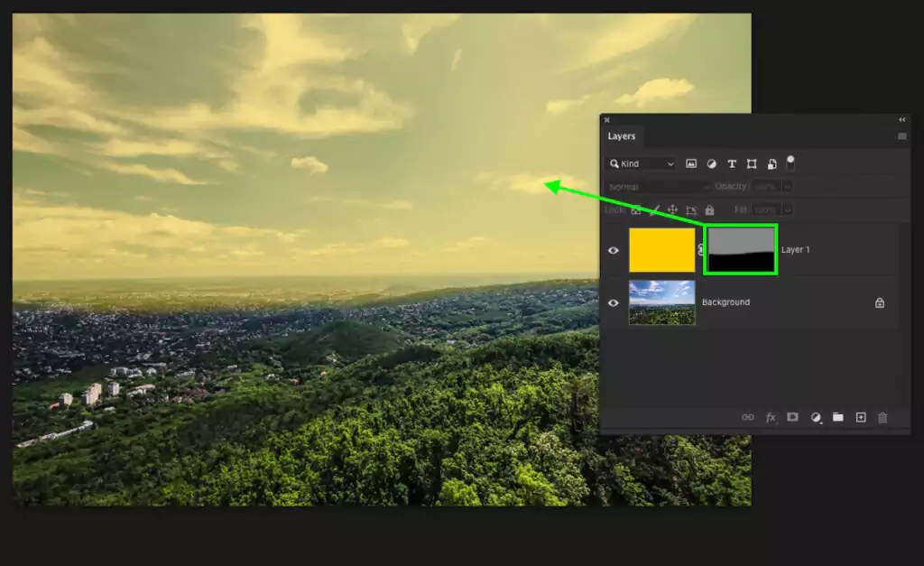The height and width of the screenshot is (566, 924).
Task: Select the Background layer thumbnail
Action: click(661, 302)
